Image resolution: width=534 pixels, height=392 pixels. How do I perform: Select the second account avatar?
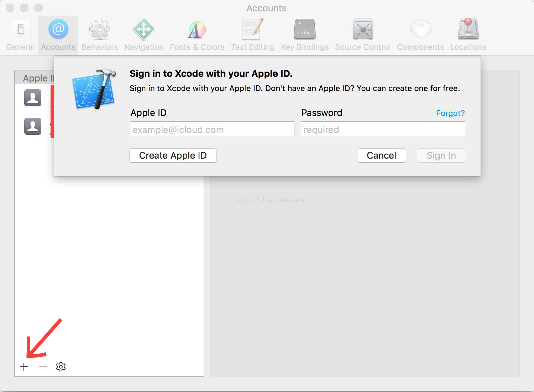[33, 126]
